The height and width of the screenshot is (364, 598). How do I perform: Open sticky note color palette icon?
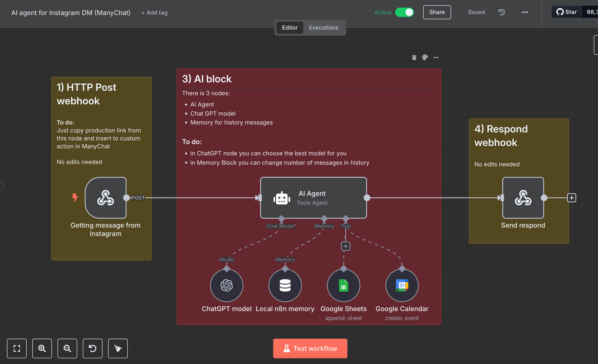425,57
